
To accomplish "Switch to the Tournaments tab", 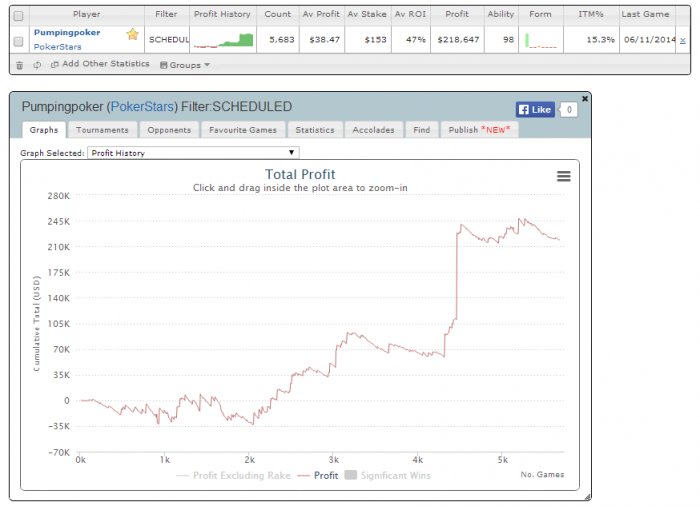I will click(x=102, y=130).
